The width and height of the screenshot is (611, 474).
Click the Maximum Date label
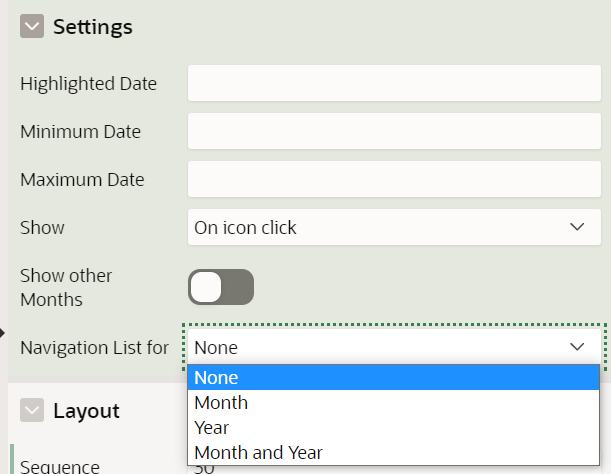(82, 180)
